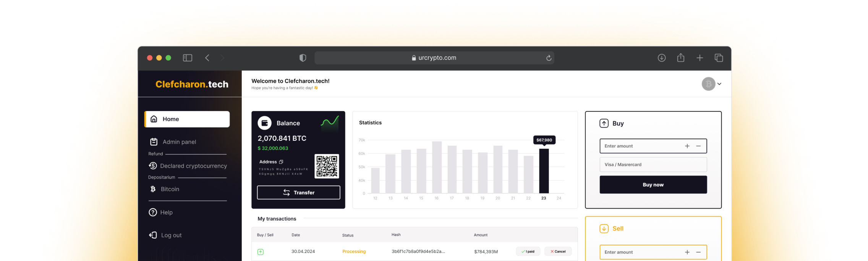Open a new tab with plus icon

pyautogui.click(x=700, y=58)
